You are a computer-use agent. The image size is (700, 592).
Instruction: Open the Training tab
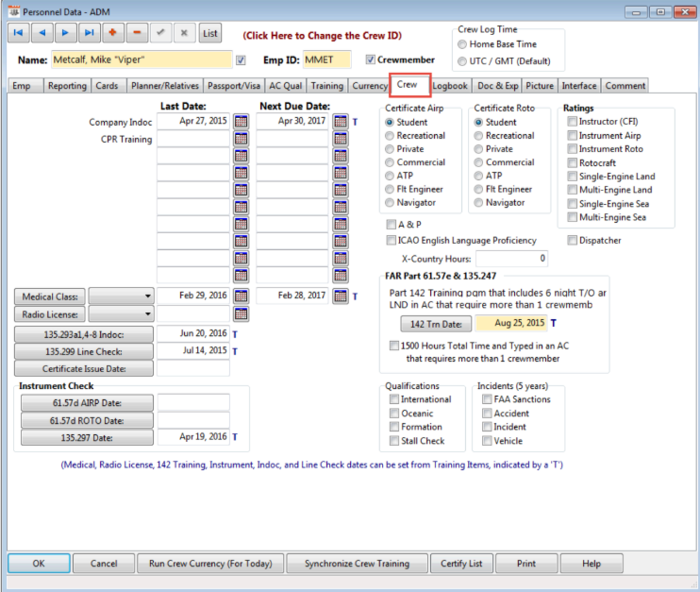point(327,86)
